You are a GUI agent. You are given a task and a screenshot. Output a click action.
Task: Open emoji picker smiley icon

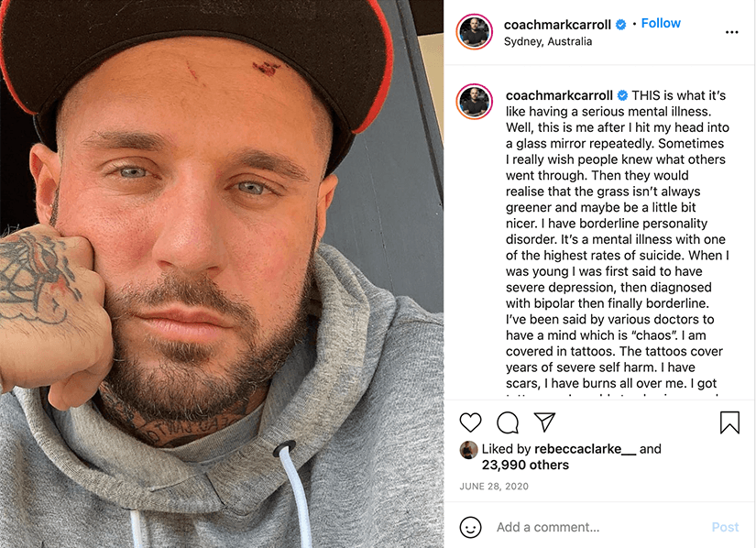tap(470, 527)
